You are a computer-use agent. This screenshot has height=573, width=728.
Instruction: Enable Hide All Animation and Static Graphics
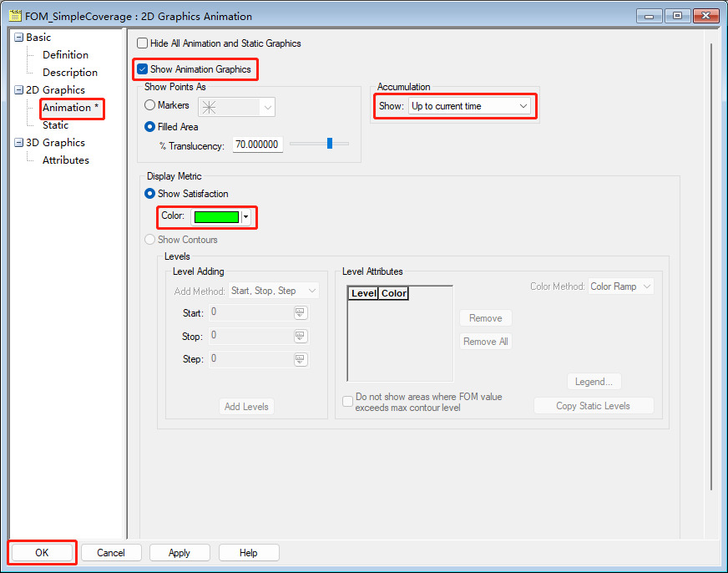[x=142, y=43]
